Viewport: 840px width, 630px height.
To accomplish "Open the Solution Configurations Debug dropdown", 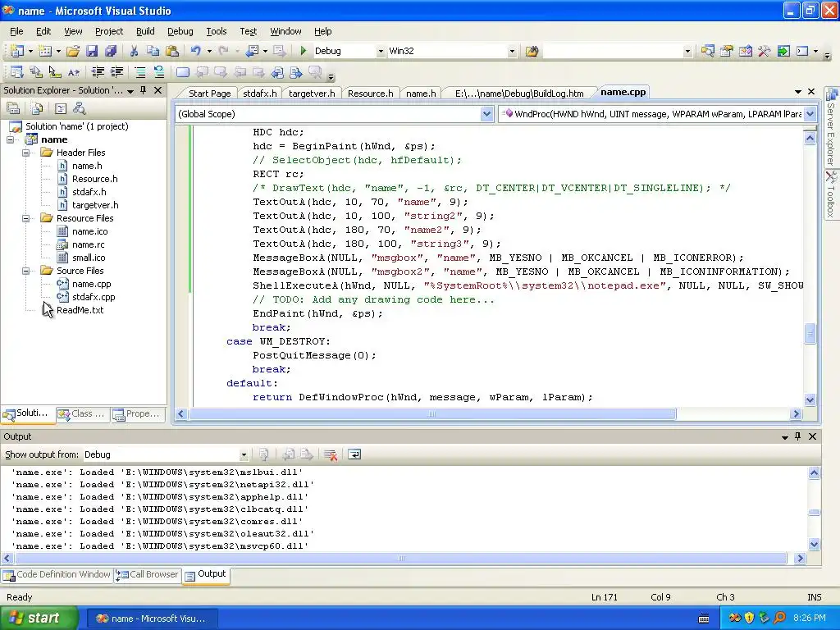I will tap(381, 52).
